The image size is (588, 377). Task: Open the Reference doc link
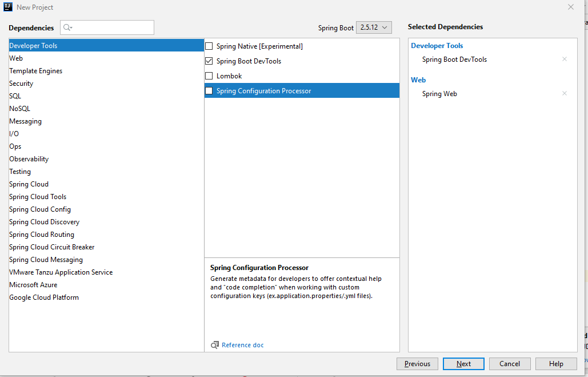pos(243,345)
